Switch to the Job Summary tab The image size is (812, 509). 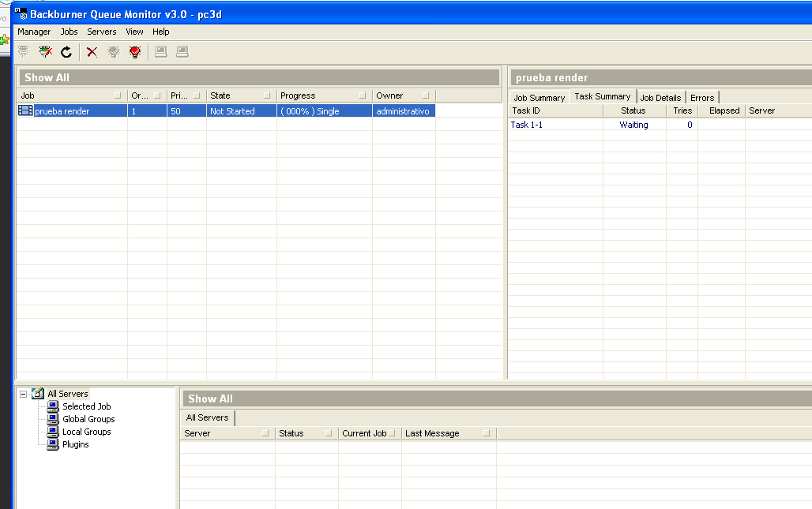539,98
